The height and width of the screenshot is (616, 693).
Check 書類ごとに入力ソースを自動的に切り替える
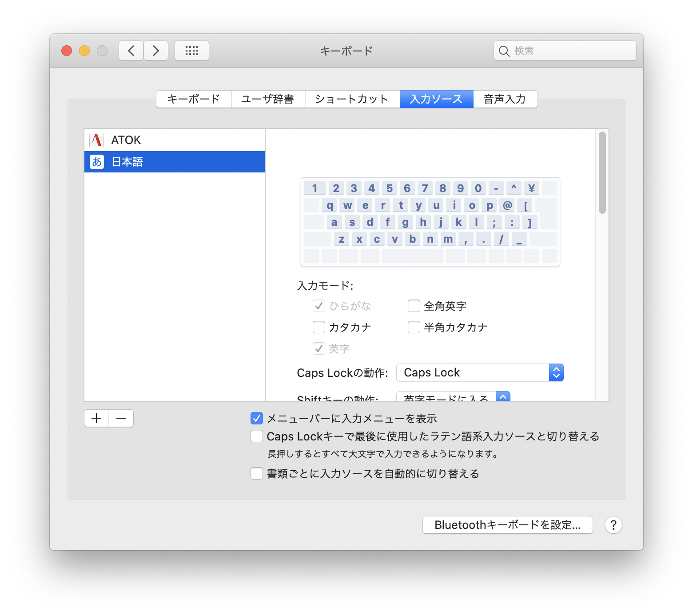[x=257, y=473]
